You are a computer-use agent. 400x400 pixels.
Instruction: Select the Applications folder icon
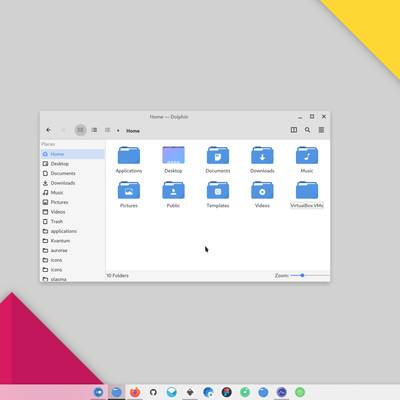pos(129,155)
